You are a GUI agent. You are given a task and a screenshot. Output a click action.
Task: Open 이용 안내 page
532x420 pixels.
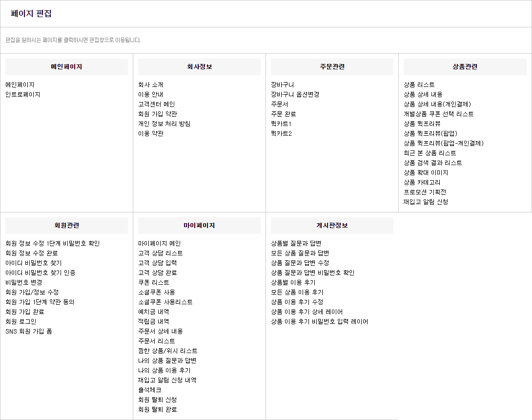[151, 94]
